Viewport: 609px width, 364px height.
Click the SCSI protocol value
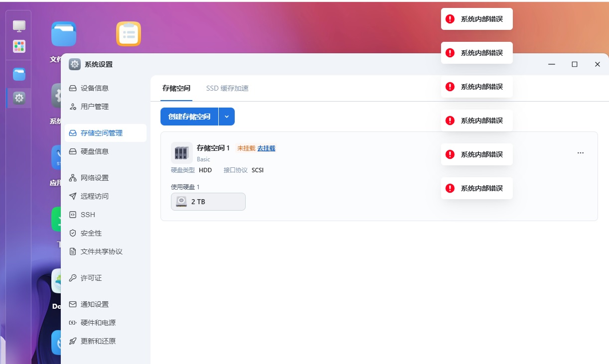point(258,170)
